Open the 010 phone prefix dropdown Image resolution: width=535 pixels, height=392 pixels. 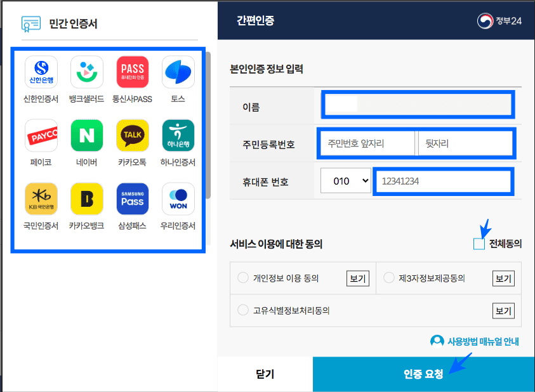click(x=346, y=181)
